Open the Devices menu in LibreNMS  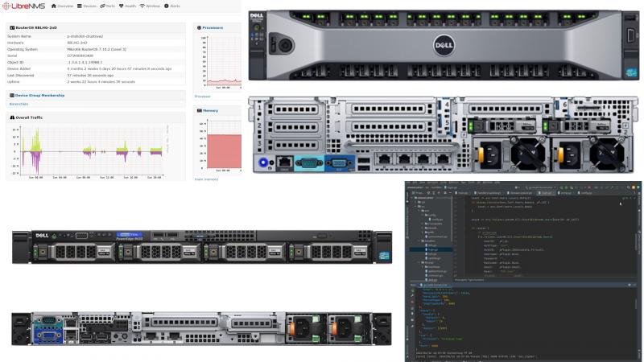[x=87, y=6]
